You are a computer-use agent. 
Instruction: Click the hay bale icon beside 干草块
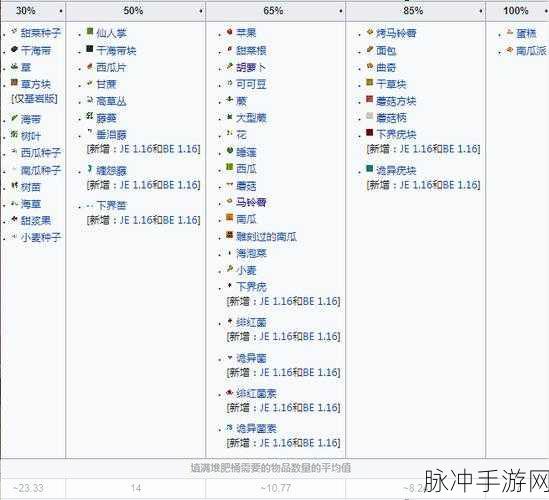click(370, 82)
